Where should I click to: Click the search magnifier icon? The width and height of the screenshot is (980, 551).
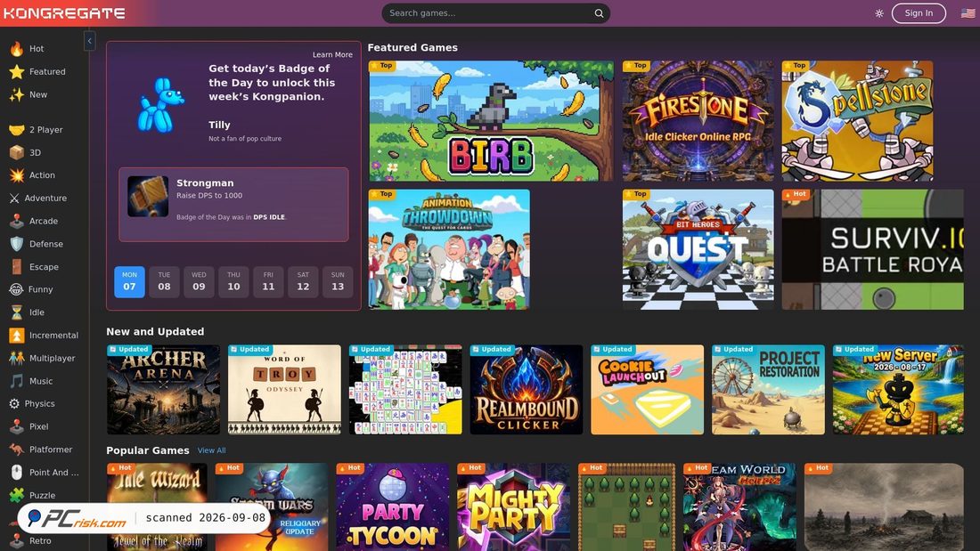coord(599,13)
